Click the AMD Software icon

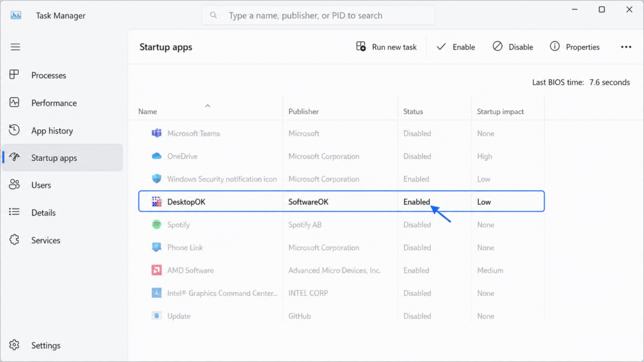(157, 270)
